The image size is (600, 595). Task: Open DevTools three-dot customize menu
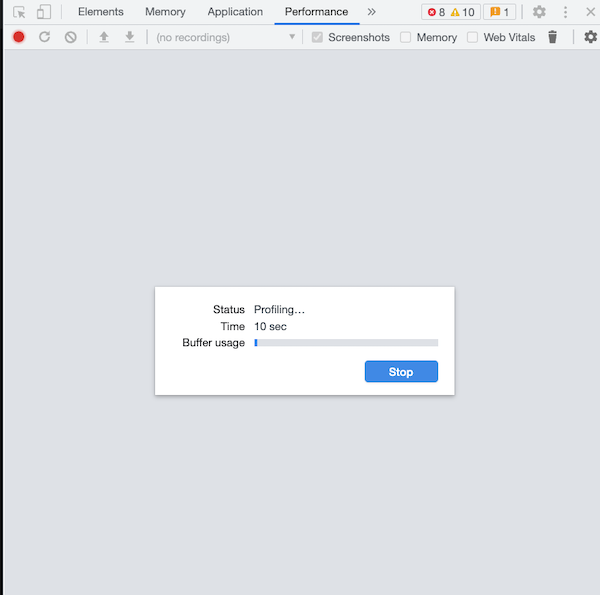(x=565, y=12)
